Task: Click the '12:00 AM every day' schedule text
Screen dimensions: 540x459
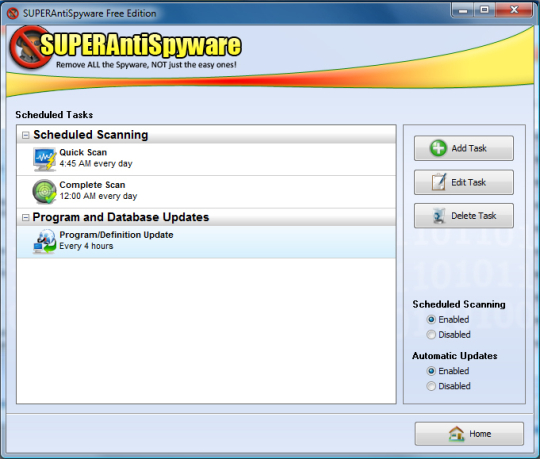Action: click(98, 196)
